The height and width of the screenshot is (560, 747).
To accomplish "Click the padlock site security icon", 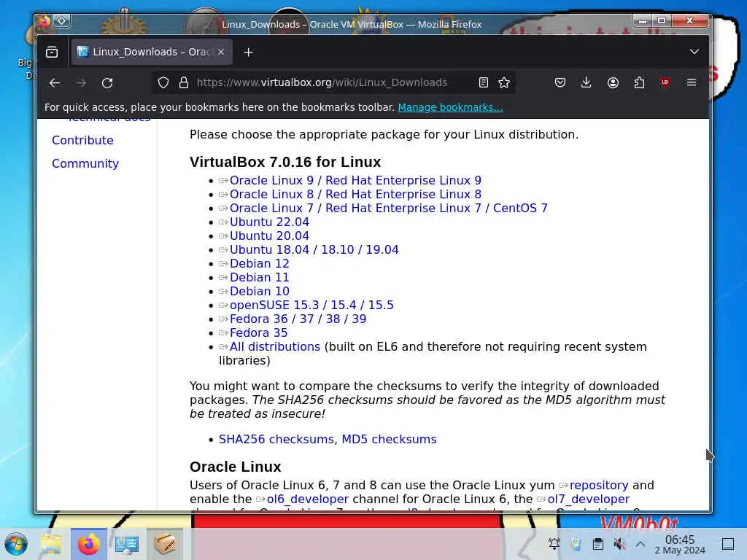I will coord(183,83).
